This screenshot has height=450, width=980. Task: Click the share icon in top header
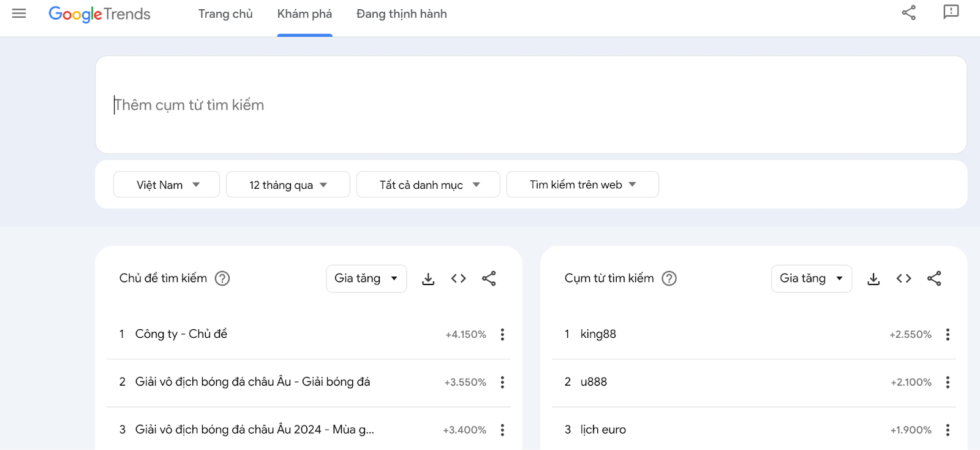pyautogui.click(x=909, y=12)
